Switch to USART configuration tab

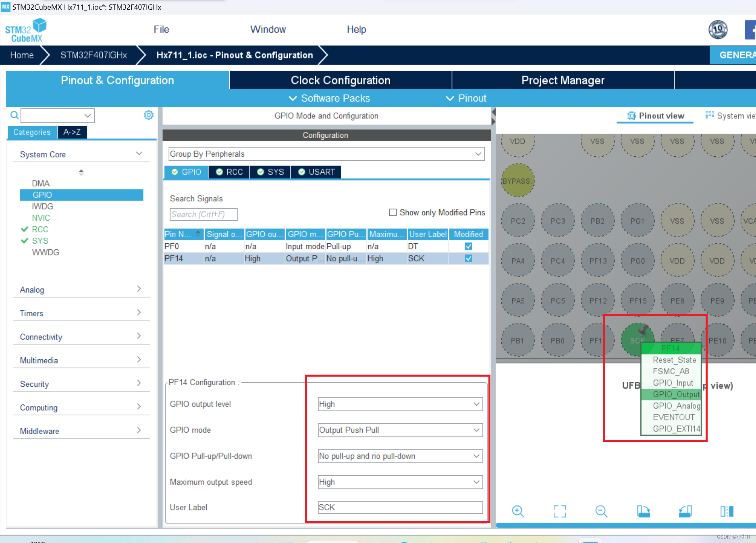316,172
